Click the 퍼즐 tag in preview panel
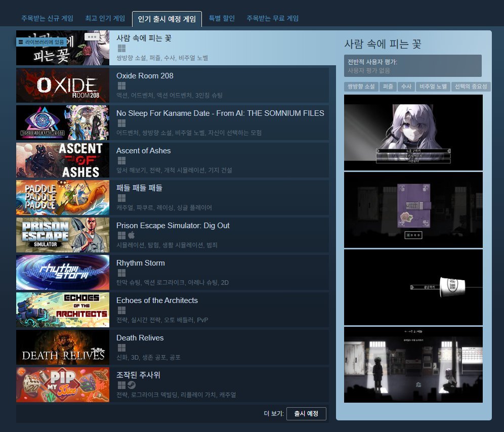 (388, 87)
